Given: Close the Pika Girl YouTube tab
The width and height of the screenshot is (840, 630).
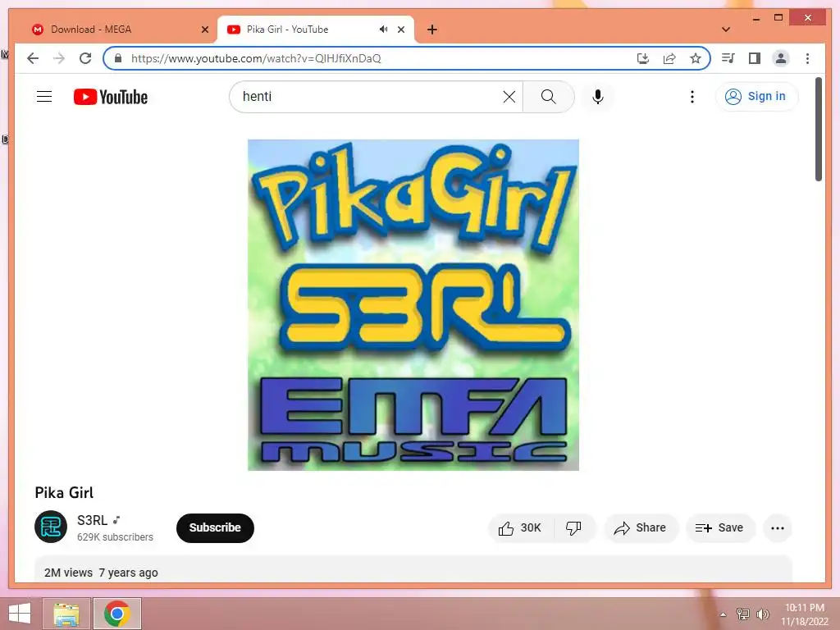Looking at the screenshot, I should [401, 30].
